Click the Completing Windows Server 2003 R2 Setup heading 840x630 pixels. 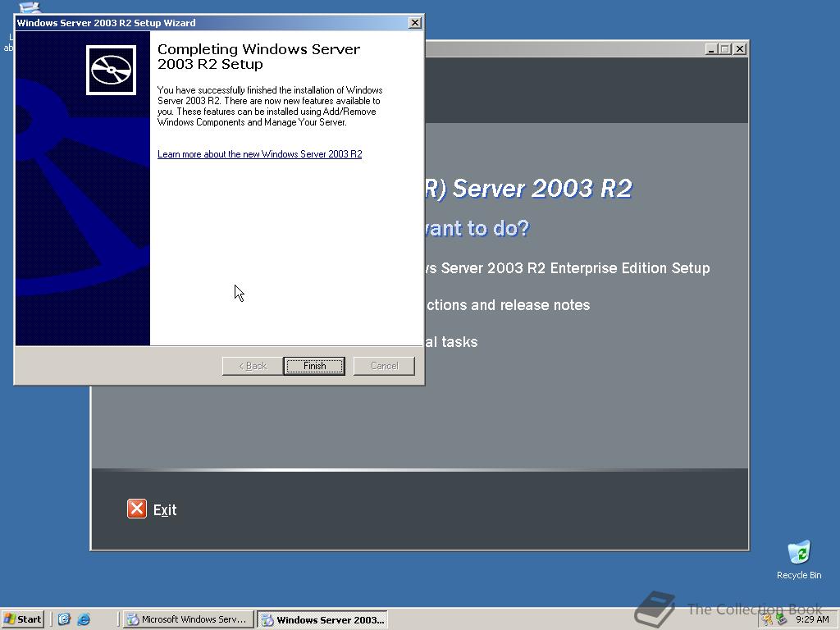pyautogui.click(x=258, y=57)
